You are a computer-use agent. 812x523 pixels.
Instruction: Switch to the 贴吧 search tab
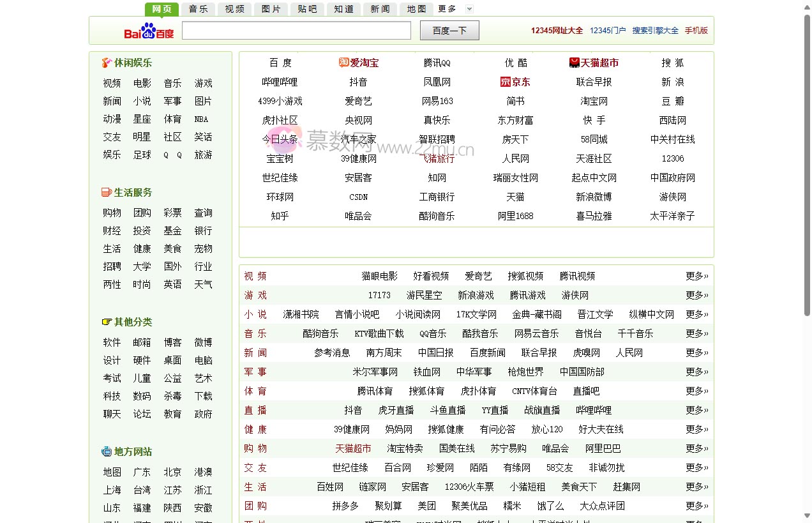coord(307,9)
